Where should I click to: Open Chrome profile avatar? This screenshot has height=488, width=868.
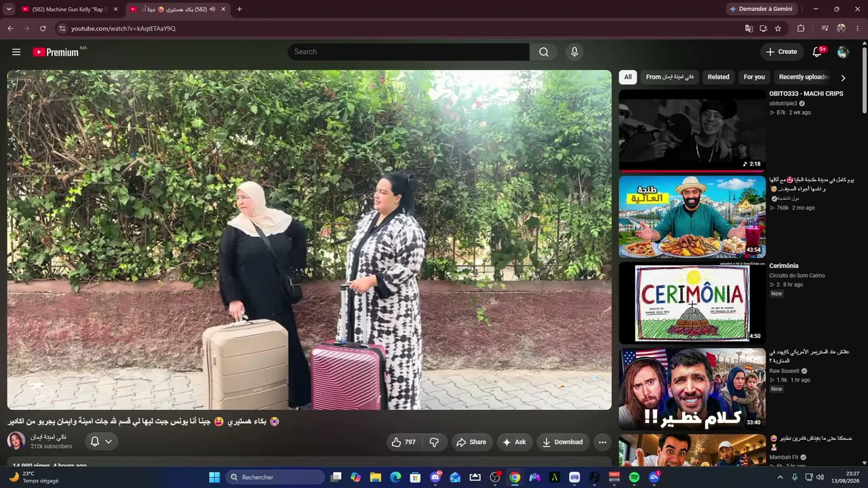point(842,28)
